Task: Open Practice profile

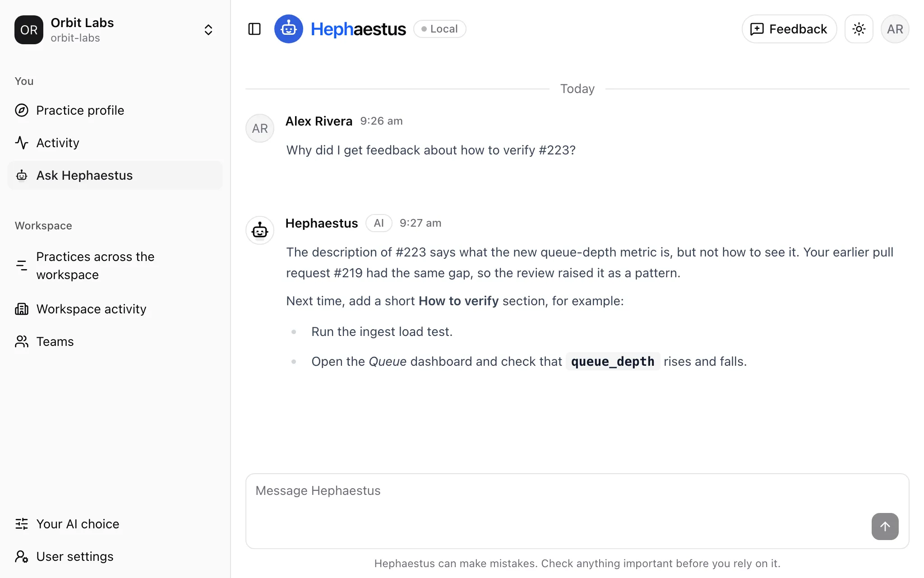Action: [115, 110]
